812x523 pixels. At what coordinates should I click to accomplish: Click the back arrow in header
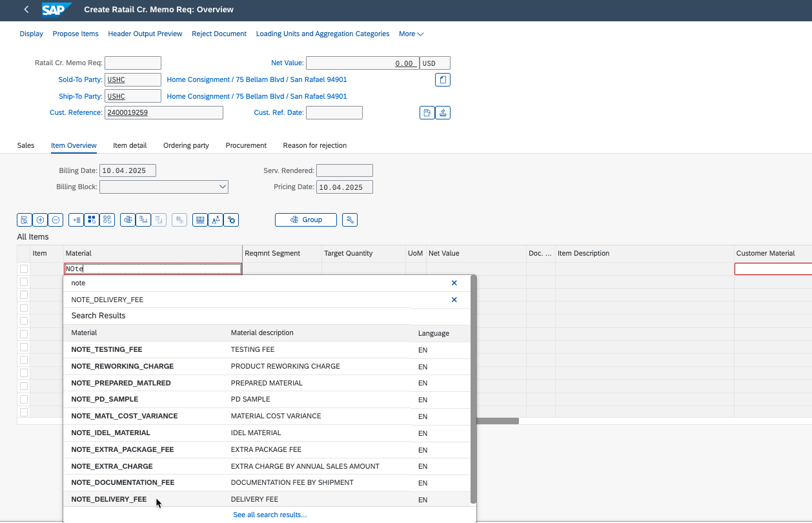click(x=26, y=10)
